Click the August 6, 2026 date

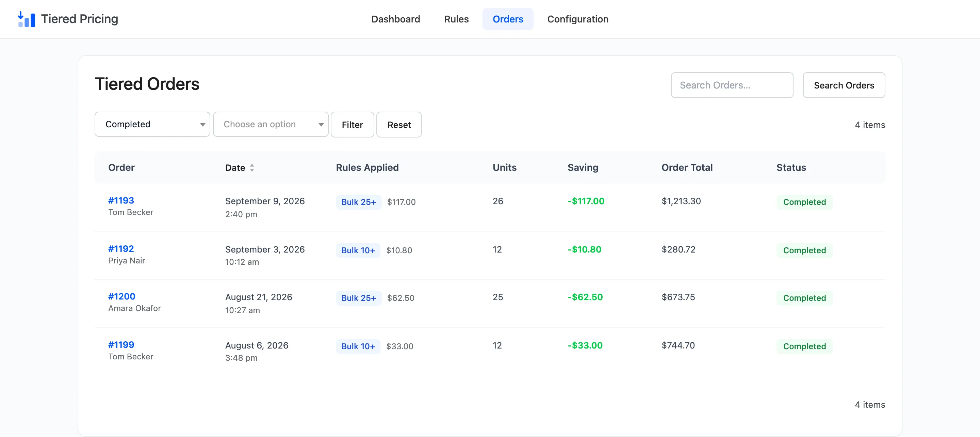pos(257,345)
